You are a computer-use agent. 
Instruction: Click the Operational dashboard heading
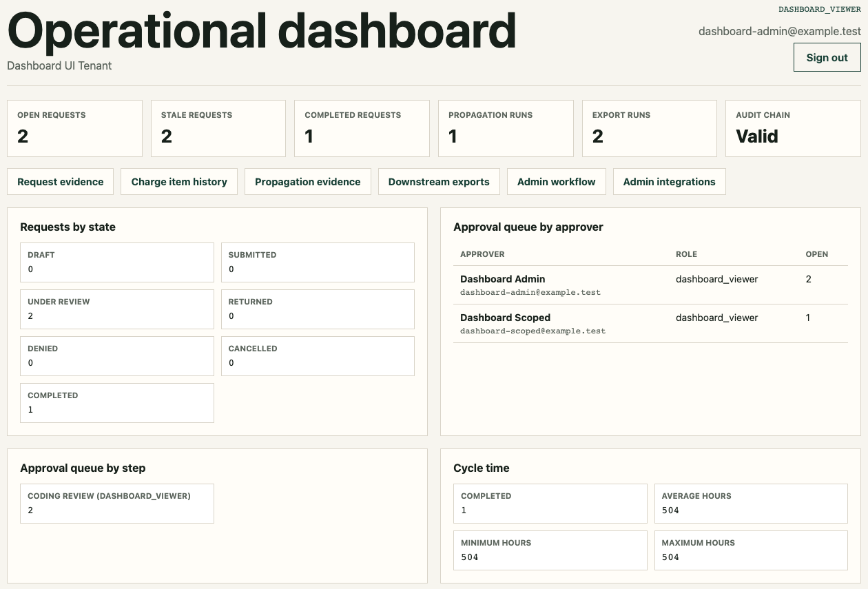pos(262,30)
